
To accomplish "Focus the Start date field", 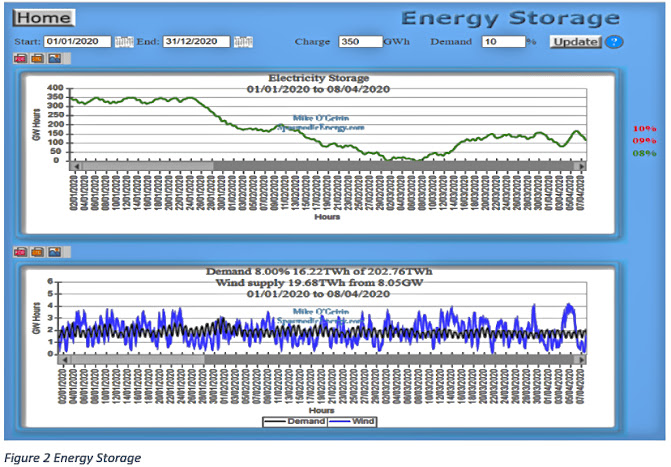I will [x=77, y=42].
